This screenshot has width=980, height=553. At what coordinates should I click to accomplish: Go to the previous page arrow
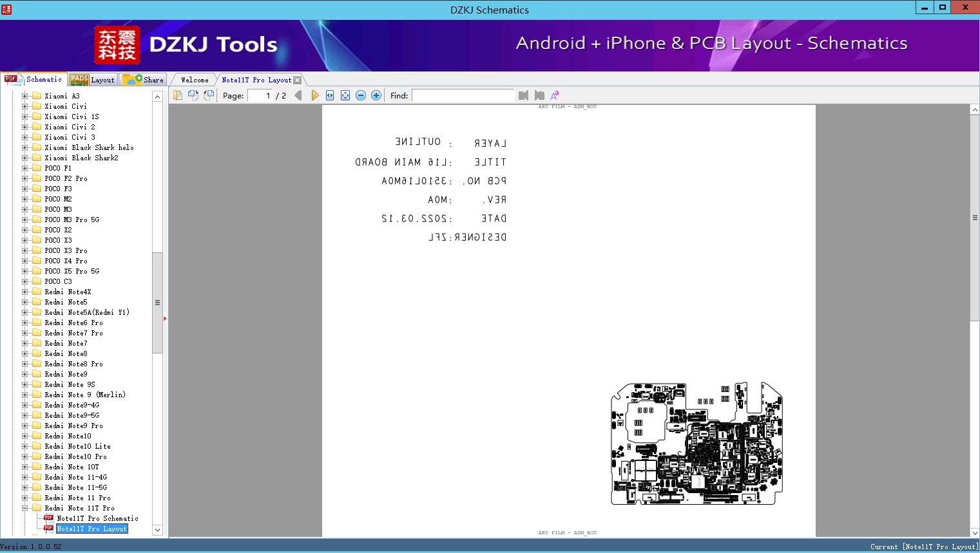[298, 95]
